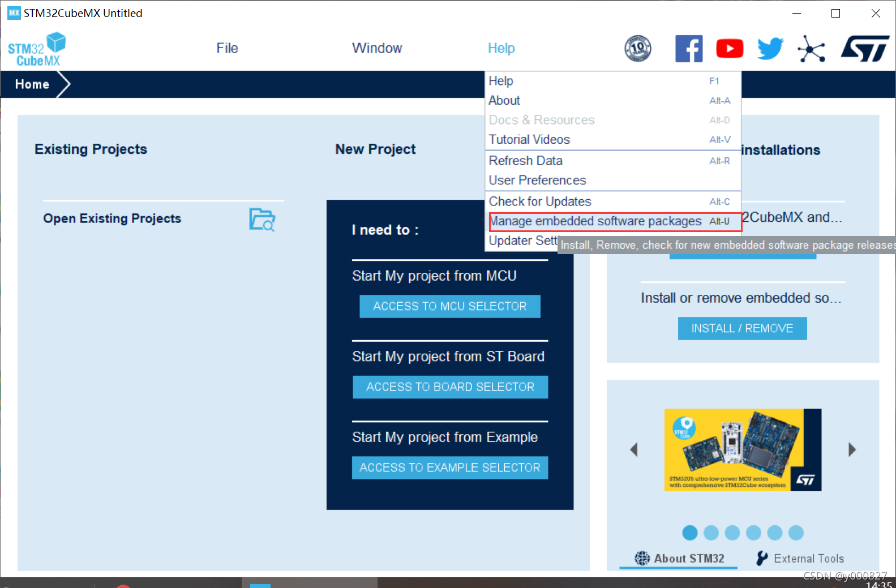Click 'Start My project from MCU' text
Screen dimensions: 896x588
(434, 276)
